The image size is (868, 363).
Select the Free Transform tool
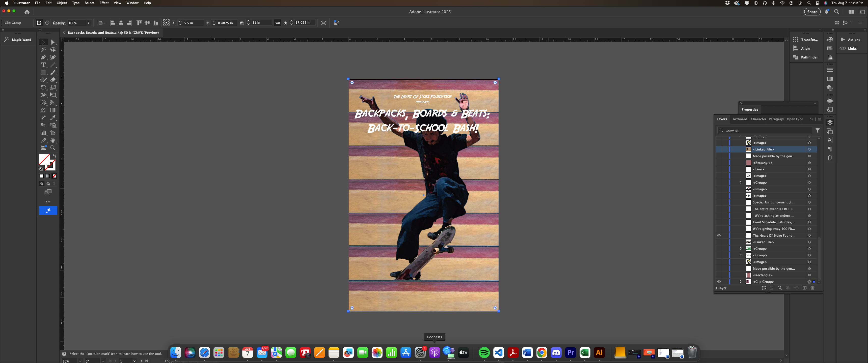coord(53,95)
